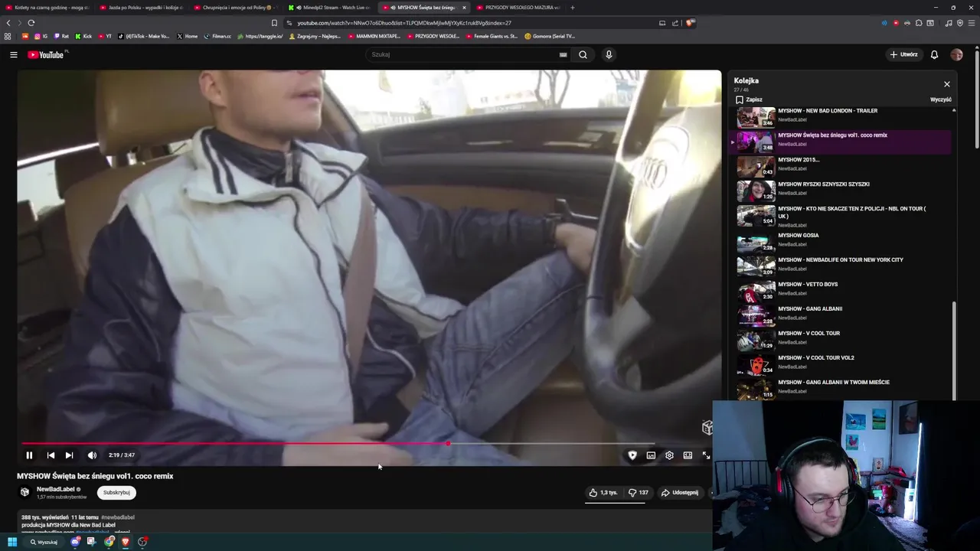
Task: Play MYSHOW 2015... from queue
Action: point(841,165)
